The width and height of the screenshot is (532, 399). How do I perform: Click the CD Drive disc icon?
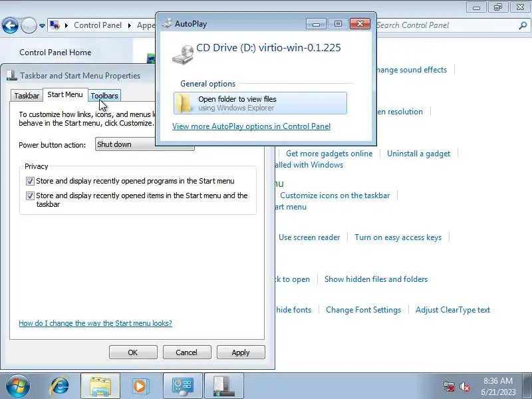click(183, 55)
